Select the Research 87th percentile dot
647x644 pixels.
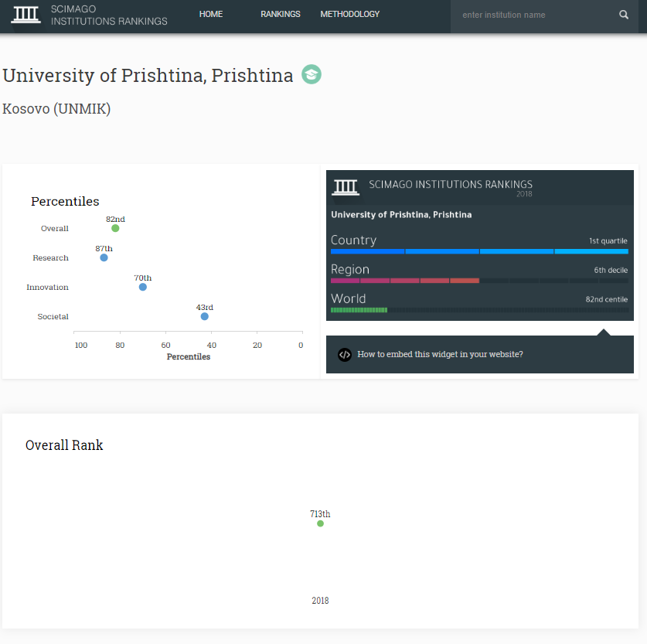pyautogui.click(x=104, y=257)
